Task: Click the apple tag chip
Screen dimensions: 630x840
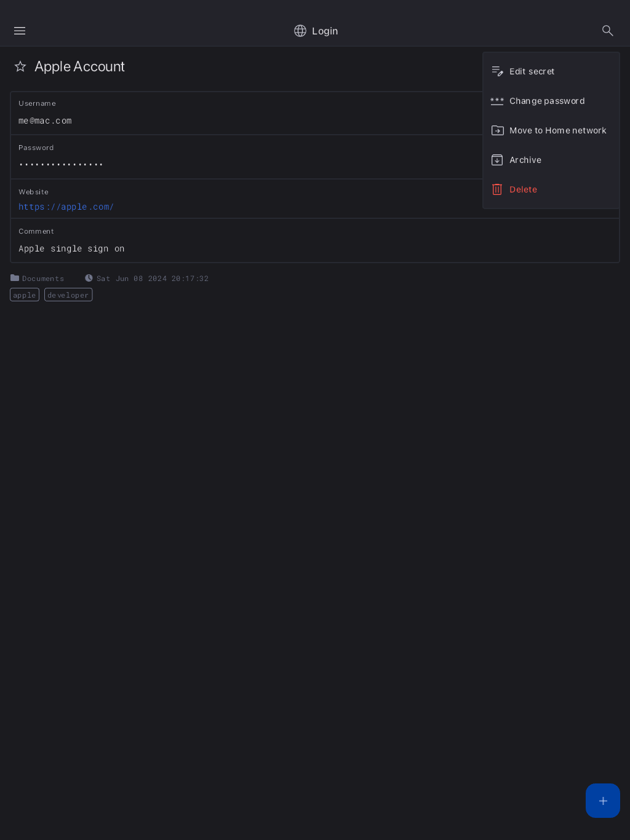Action: pos(25,295)
